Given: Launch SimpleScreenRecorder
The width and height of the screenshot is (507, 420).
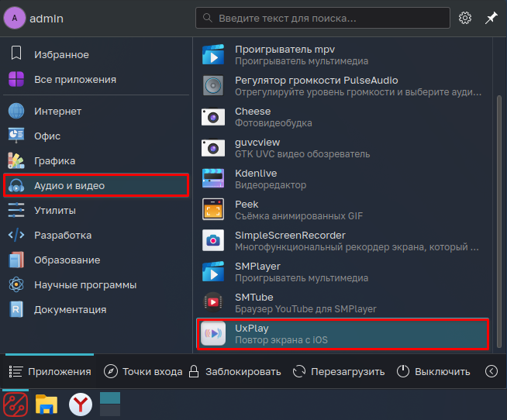Looking at the screenshot, I should (x=342, y=241).
